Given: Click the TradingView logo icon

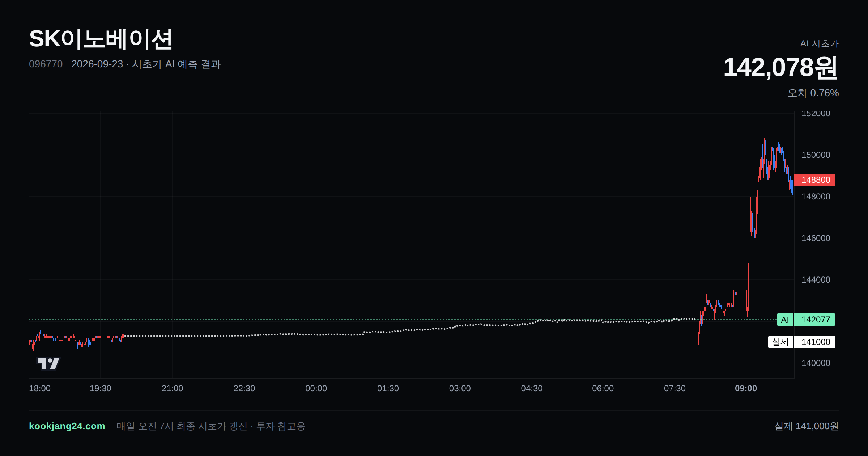Looking at the screenshot, I should (48, 363).
